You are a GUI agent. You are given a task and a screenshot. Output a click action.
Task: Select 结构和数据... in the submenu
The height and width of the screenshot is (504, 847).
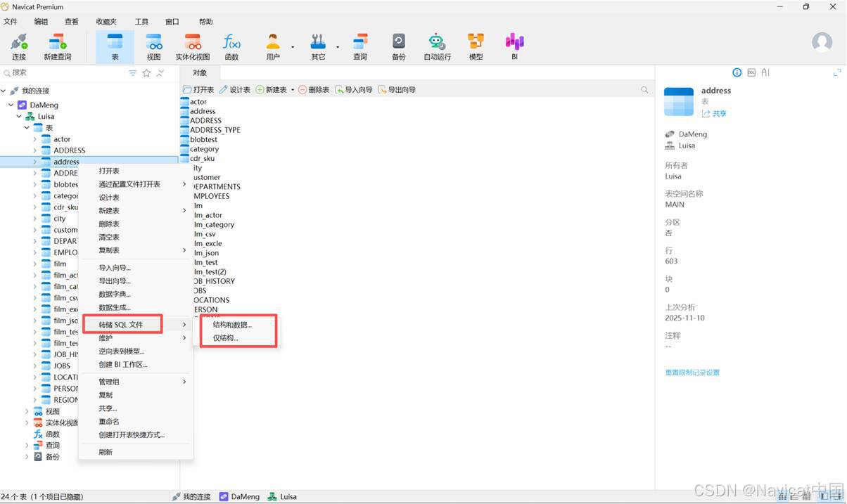click(232, 325)
